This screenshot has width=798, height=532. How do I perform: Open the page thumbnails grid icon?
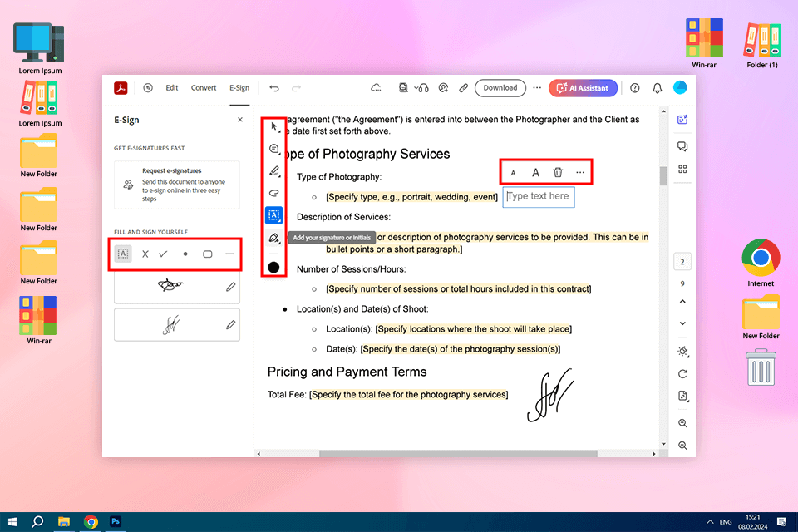682,169
